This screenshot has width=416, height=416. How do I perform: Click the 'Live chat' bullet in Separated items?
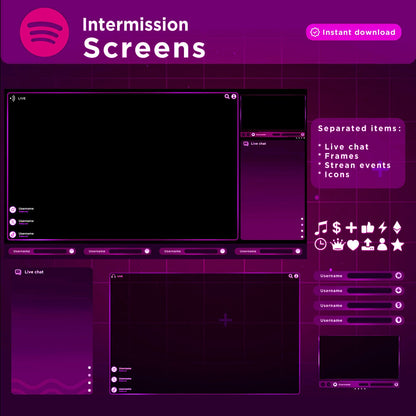(x=347, y=147)
